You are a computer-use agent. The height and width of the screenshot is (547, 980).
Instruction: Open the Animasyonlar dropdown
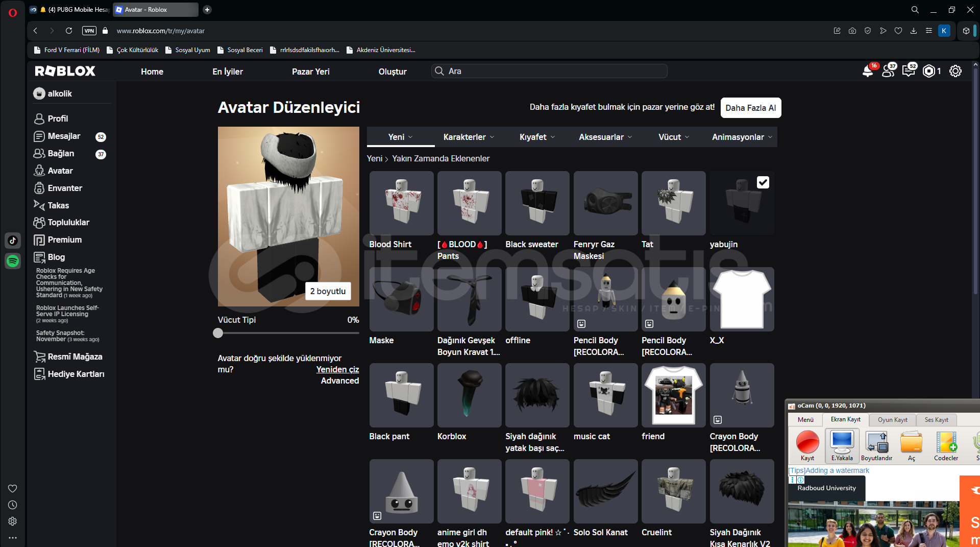742,137
